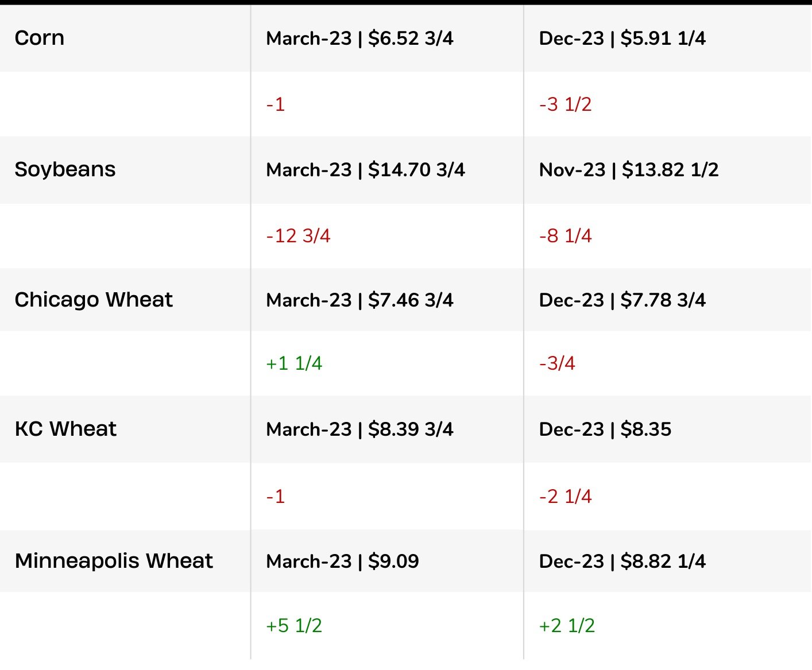Click the Minneapolis Wheat label
812x670 pixels.
point(114,561)
